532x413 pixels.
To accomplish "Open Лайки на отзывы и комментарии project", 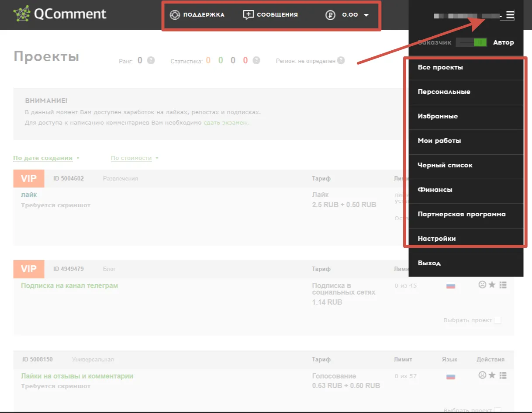I will click(x=77, y=376).
